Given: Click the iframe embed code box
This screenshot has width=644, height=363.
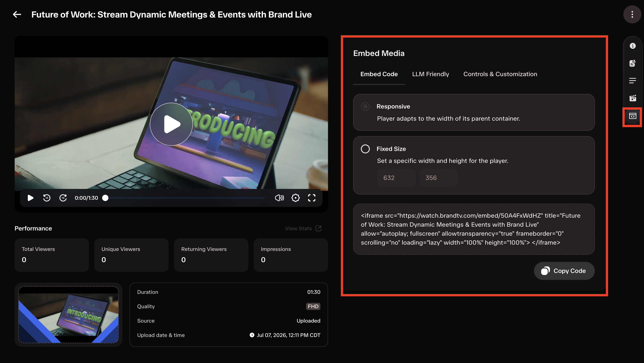Looking at the screenshot, I should pyautogui.click(x=474, y=229).
